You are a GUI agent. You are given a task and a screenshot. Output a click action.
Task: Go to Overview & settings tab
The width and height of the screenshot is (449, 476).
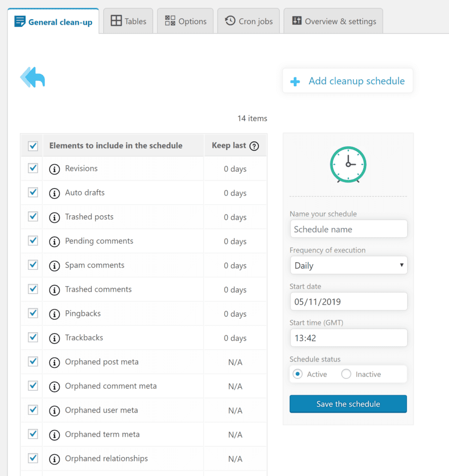pos(333,21)
